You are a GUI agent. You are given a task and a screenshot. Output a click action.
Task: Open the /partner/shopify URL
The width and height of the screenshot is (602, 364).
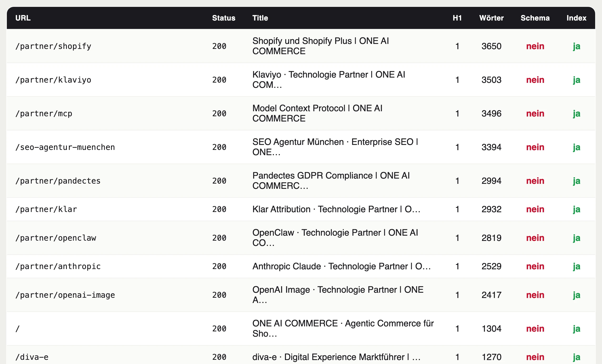click(53, 46)
